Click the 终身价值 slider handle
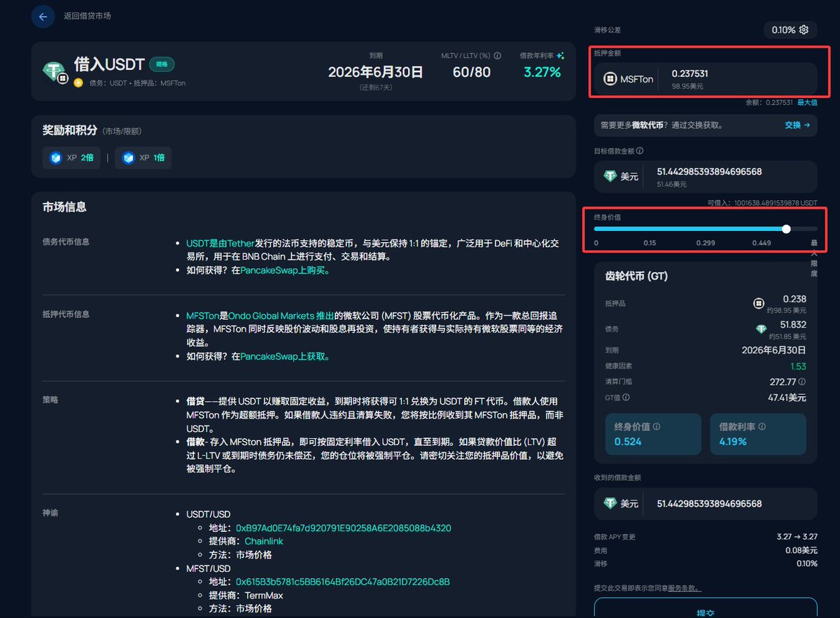 click(x=786, y=229)
